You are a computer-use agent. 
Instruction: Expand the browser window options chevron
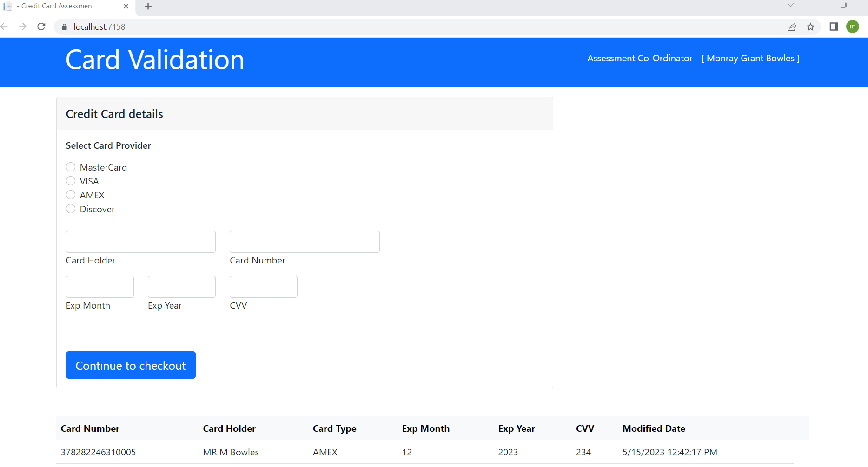(x=791, y=5)
